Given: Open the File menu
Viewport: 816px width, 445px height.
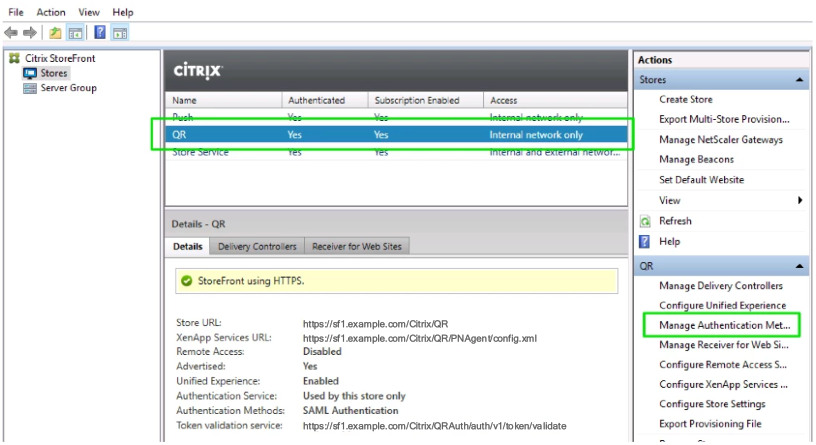Looking at the screenshot, I should point(16,12).
